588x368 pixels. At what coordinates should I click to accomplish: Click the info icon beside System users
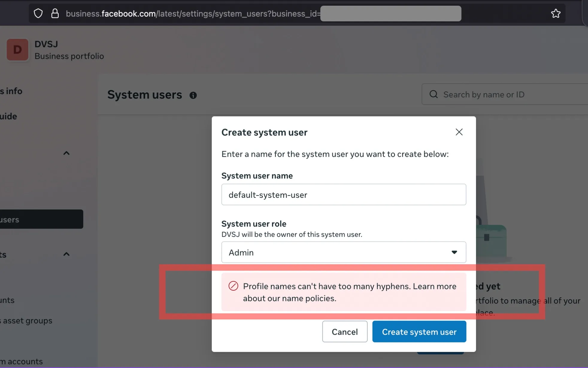pyautogui.click(x=193, y=95)
